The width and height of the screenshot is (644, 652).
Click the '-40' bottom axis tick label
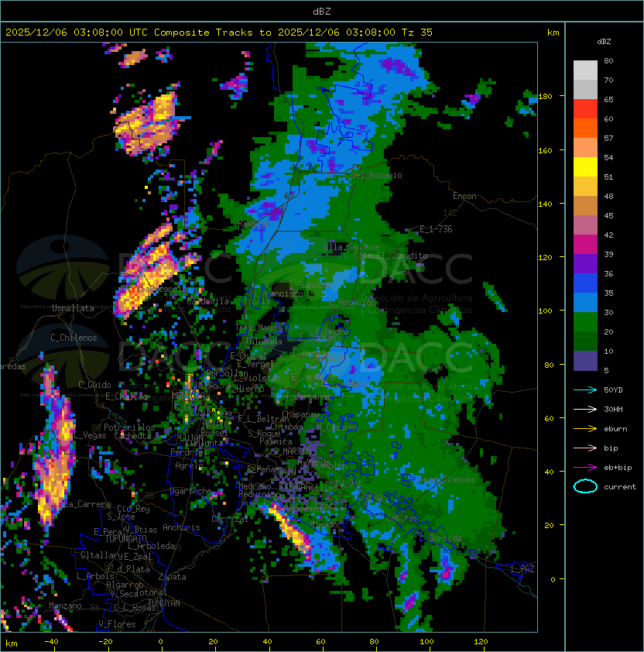(51, 642)
